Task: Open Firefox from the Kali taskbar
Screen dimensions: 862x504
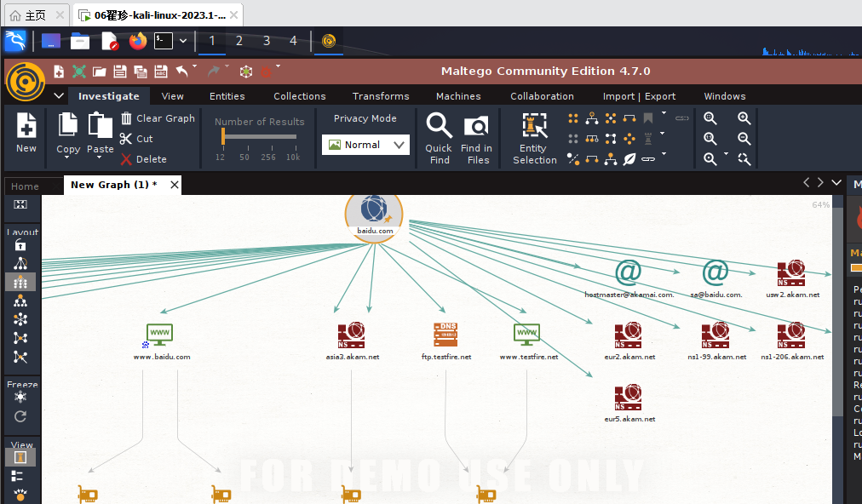Action: tap(137, 41)
